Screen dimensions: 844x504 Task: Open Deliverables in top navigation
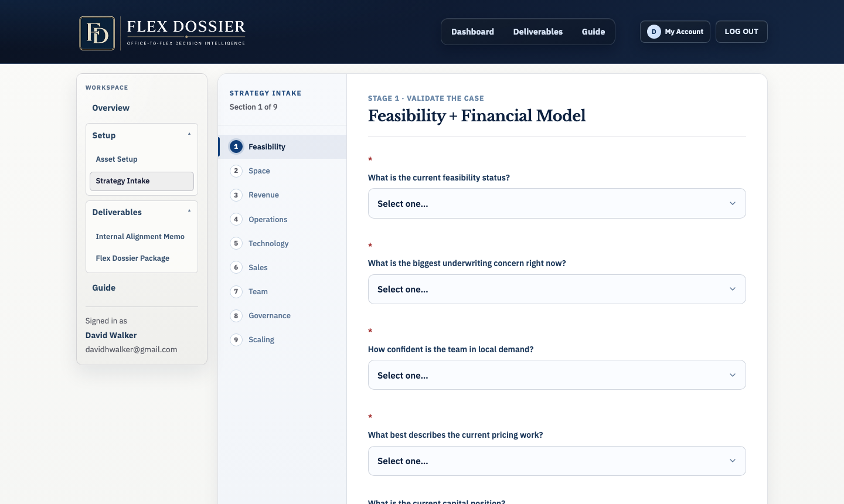[x=538, y=32]
